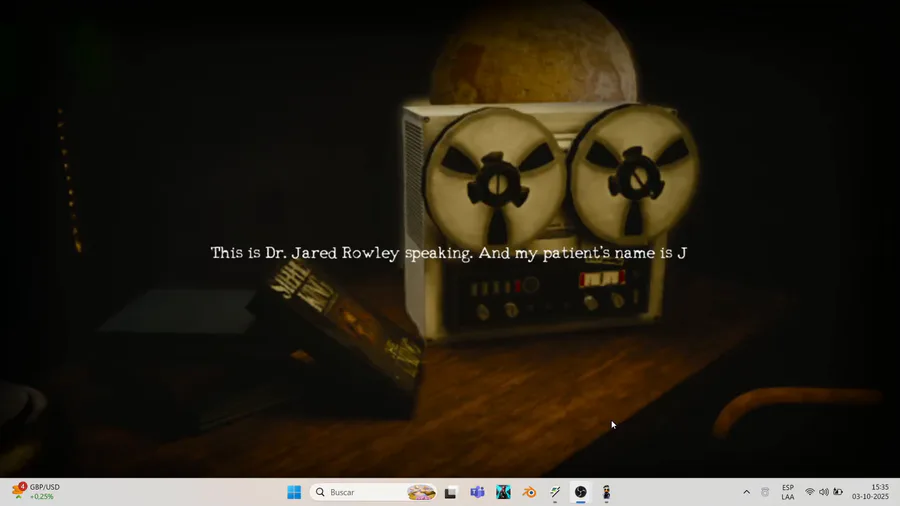Open the greyed tray notification icon

(x=765, y=492)
